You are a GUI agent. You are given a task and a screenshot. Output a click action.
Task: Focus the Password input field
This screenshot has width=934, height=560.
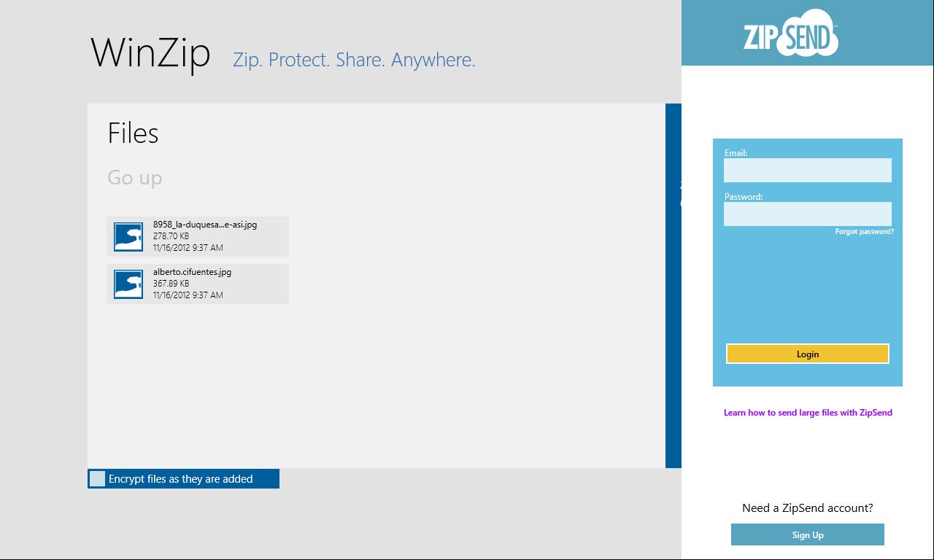click(808, 214)
